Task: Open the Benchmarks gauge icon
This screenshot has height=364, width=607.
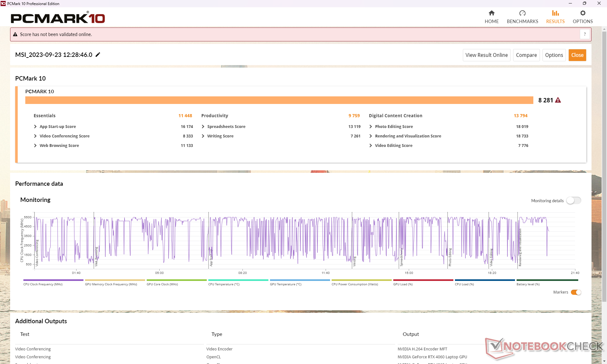Action: [x=522, y=13]
